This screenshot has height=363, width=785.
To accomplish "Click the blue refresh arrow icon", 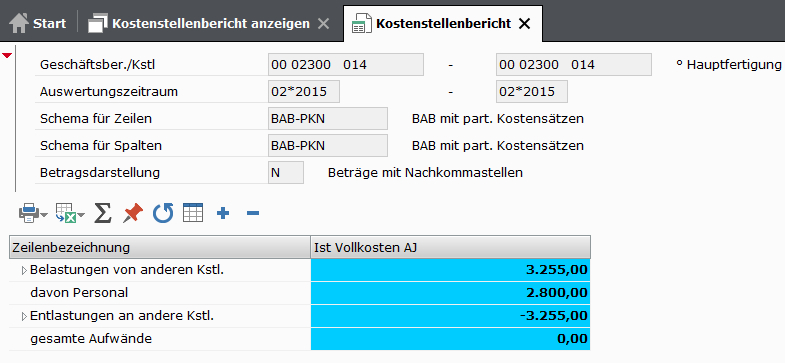I will [163, 213].
